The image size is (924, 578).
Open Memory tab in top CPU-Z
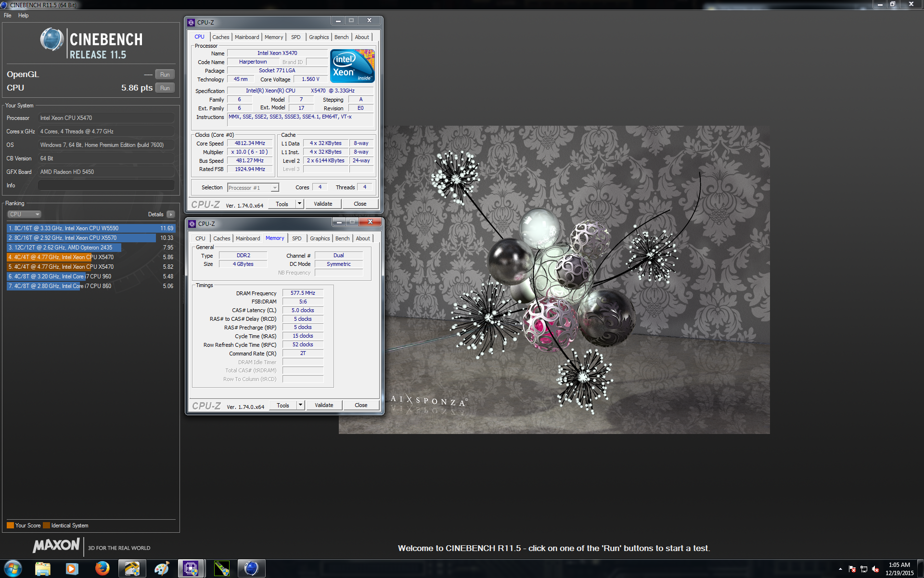click(274, 37)
